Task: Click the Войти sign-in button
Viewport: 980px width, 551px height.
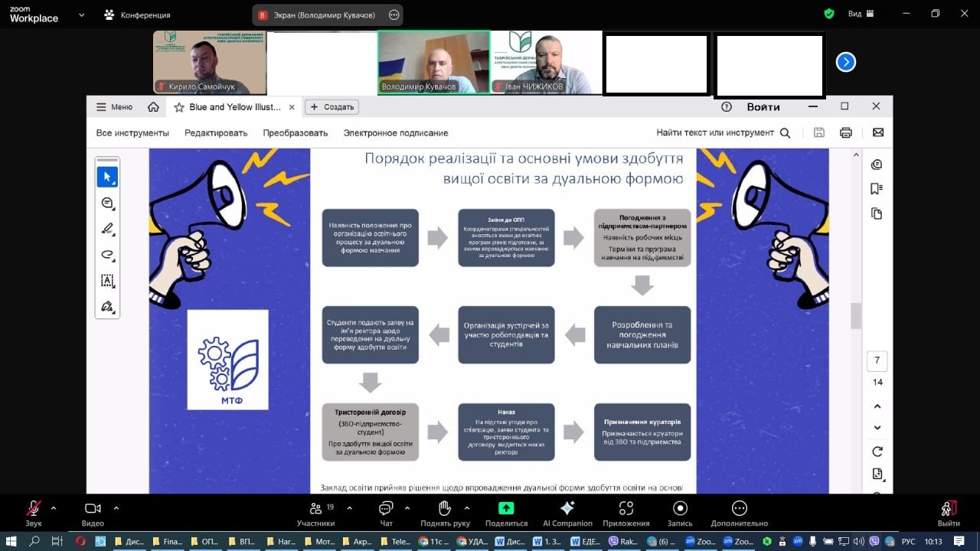Action: coord(763,107)
